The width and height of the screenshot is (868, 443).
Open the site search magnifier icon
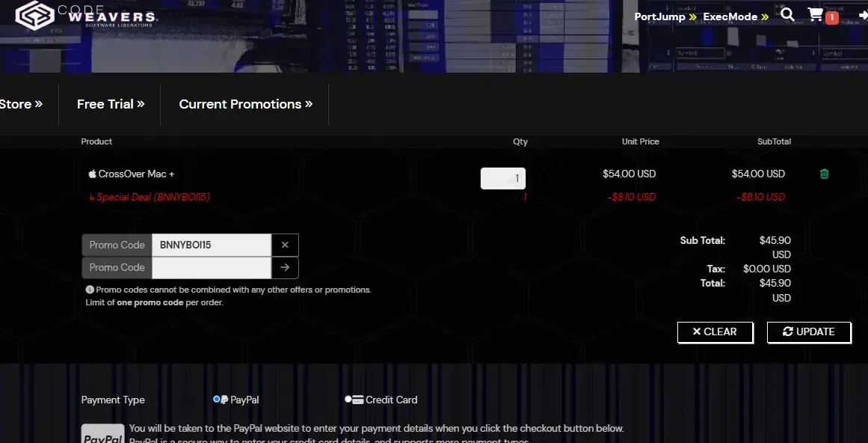[787, 15]
